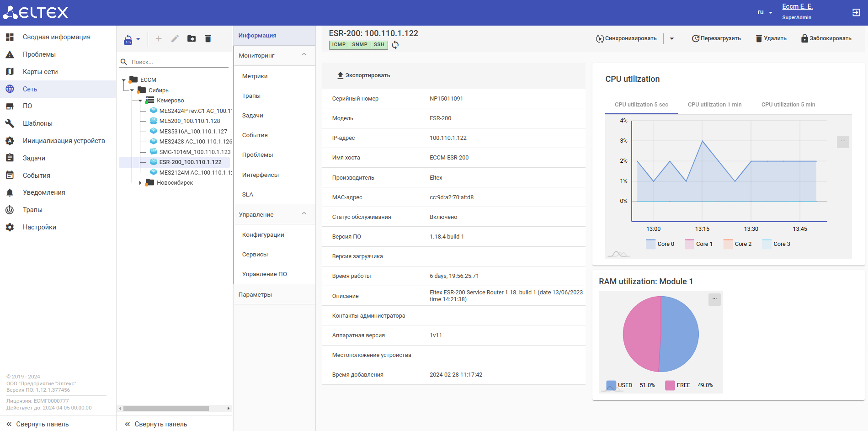Image resolution: width=868 pixels, height=431 pixels.
Task: Click the trash icon in tree toolbar
Action: (208, 39)
